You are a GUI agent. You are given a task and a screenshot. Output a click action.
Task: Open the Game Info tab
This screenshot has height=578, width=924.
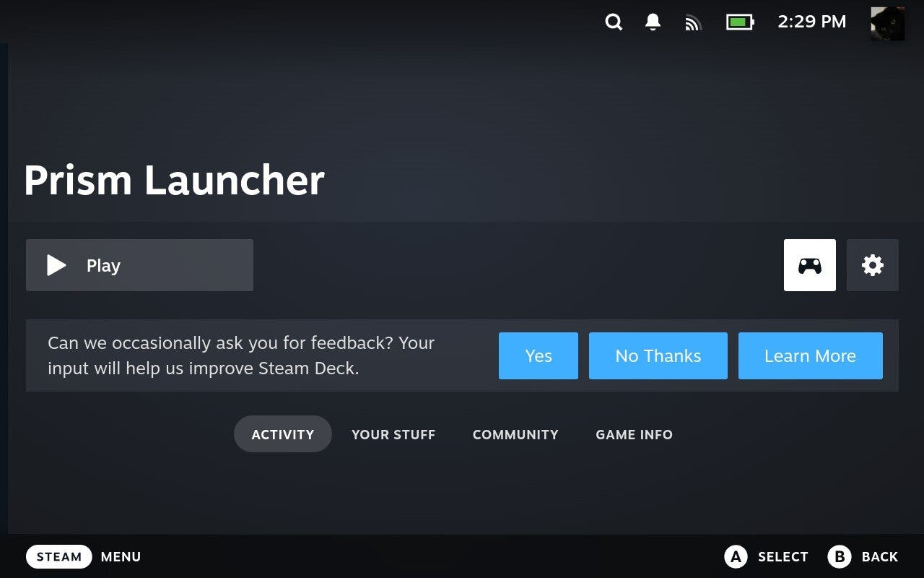click(x=635, y=434)
